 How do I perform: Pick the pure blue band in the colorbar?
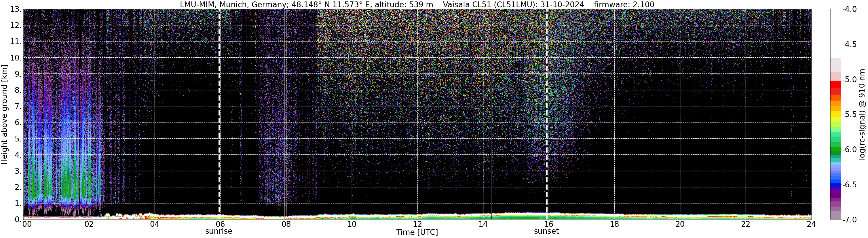pos(835,185)
